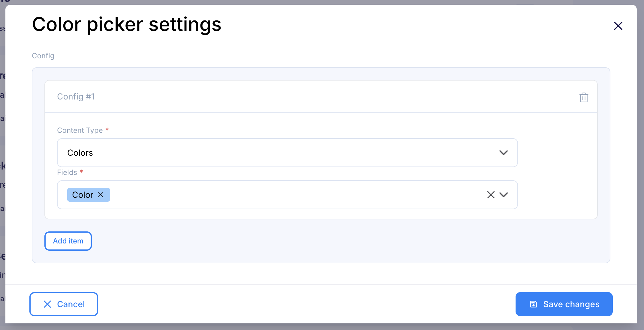
Task: Click the Content Type field label
Action: tap(80, 130)
